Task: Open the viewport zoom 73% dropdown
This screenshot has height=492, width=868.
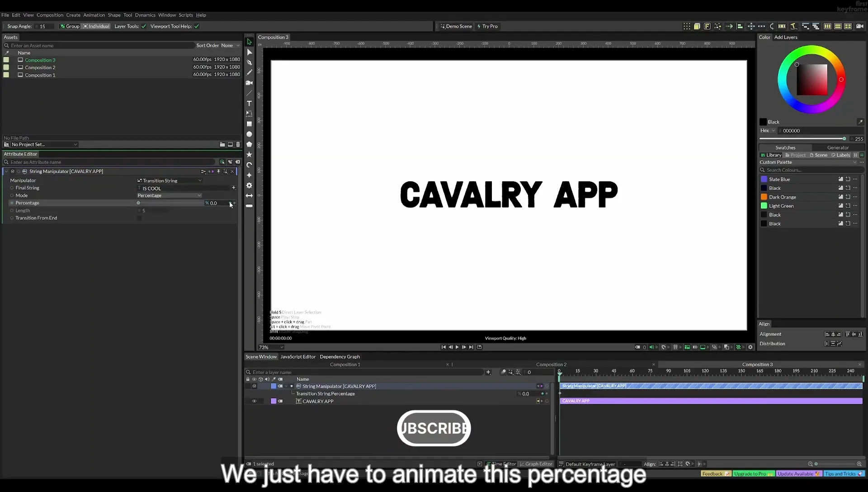Action: click(x=271, y=347)
